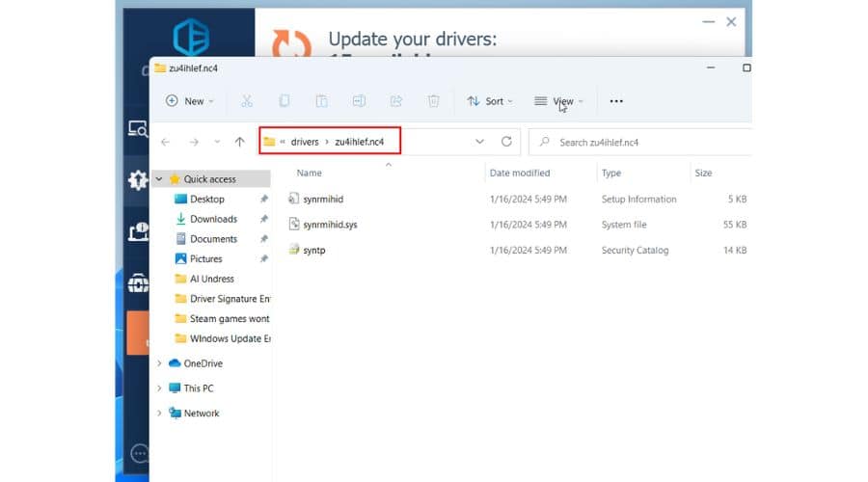Image resolution: width=868 pixels, height=482 pixels.
Task: Open the Driver Signature folder shortcut
Action: point(223,298)
